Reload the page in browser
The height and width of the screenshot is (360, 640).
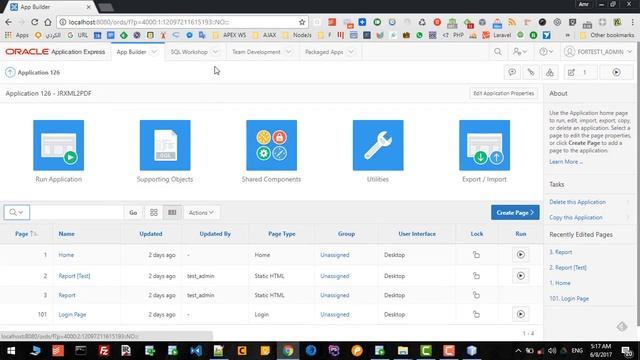tap(35, 22)
